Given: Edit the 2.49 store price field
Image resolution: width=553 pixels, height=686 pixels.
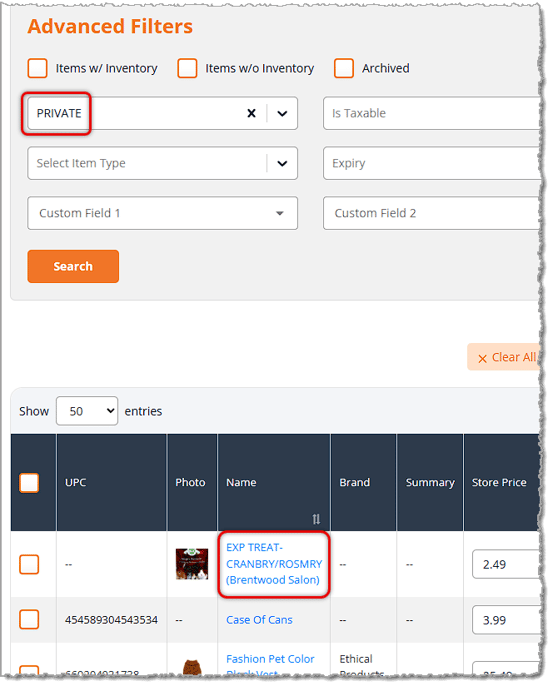Looking at the screenshot, I should pyautogui.click(x=505, y=564).
